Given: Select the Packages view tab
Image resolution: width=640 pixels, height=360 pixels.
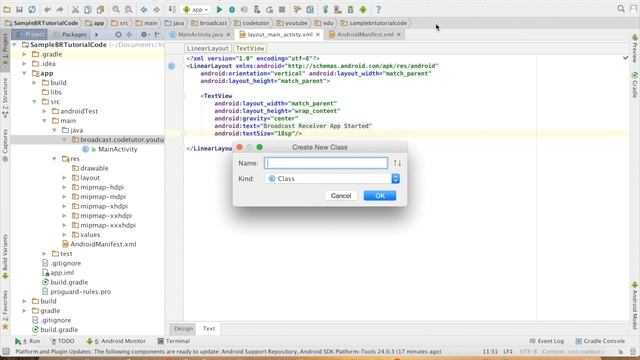Looking at the screenshot, I should 71,35.
